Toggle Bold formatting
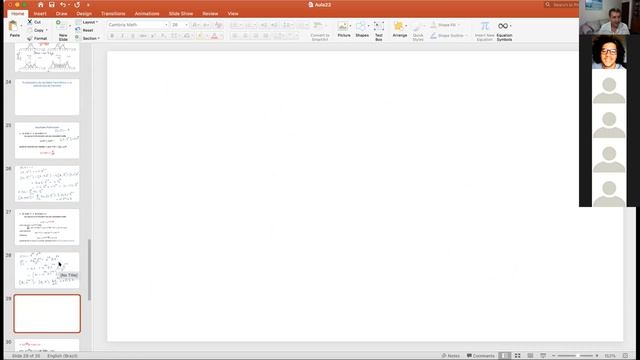Image resolution: width=640 pixels, height=360 pixels. coord(112,36)
